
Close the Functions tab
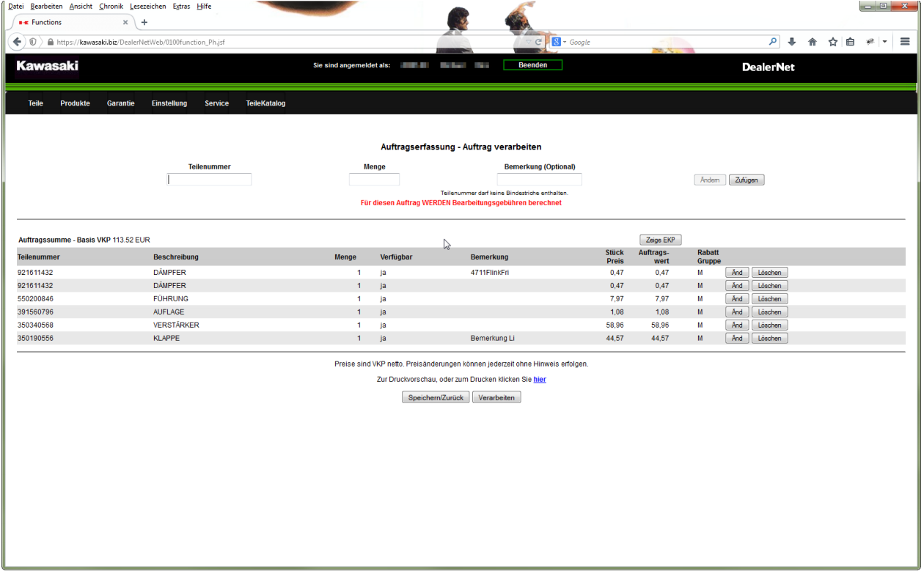point(125,22)
